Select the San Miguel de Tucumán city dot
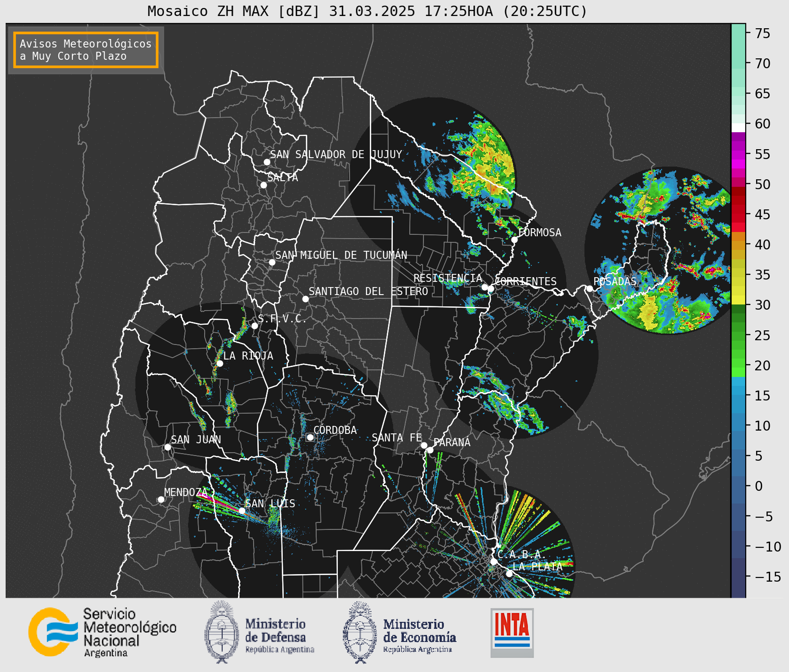The image size is (789, 672). click(272, 262)
